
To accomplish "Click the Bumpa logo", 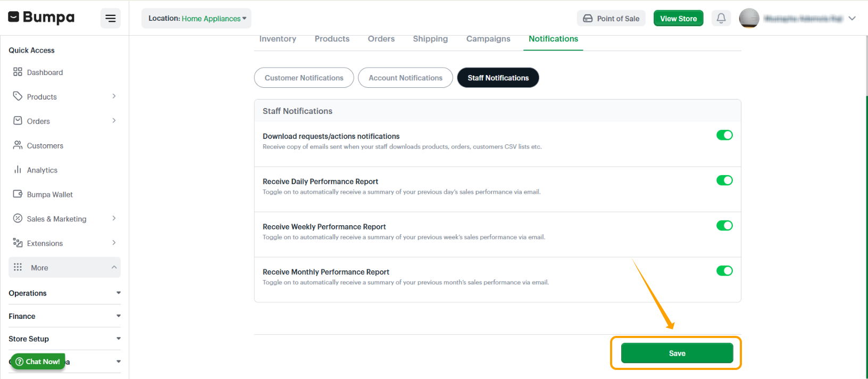I will [41, 18].
